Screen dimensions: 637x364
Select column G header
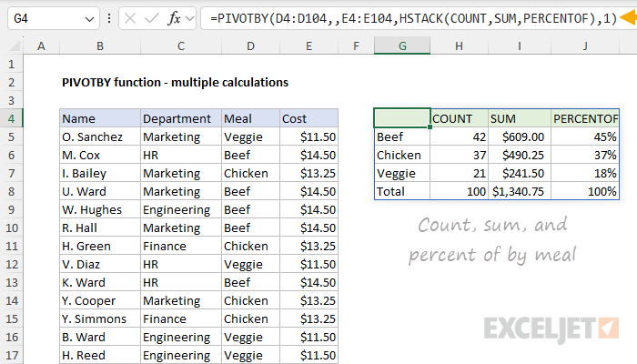pos(402,45)
